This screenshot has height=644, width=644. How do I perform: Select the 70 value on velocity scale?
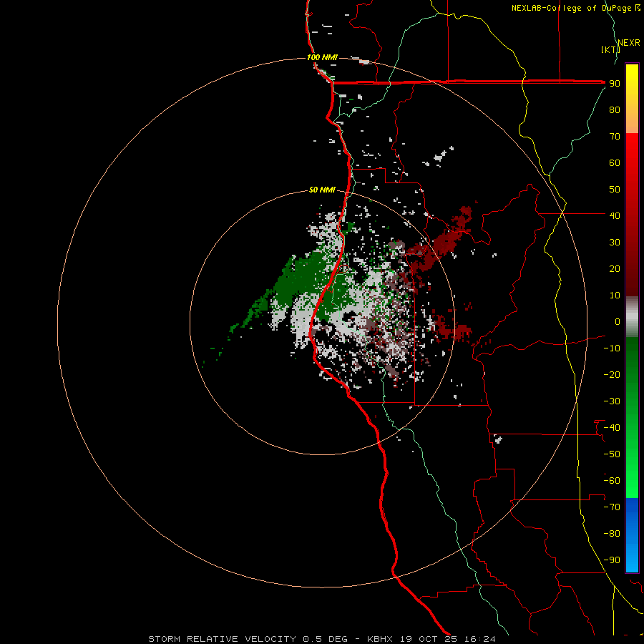(615, 137)
